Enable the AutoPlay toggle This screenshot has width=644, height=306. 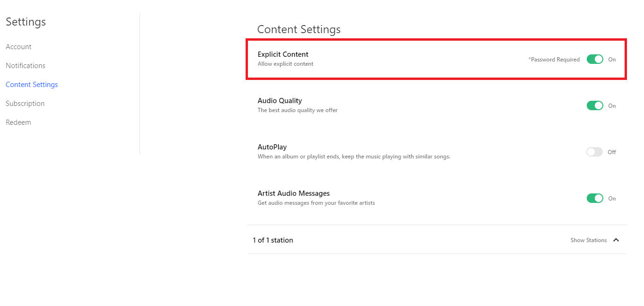(594, 152)
